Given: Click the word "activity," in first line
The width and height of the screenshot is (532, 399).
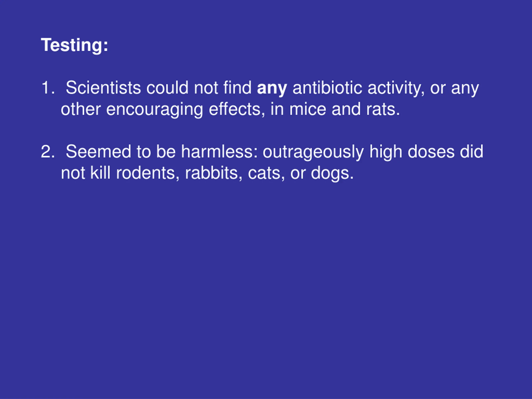Looking at the screenshot, I should [x=396, y=88].
